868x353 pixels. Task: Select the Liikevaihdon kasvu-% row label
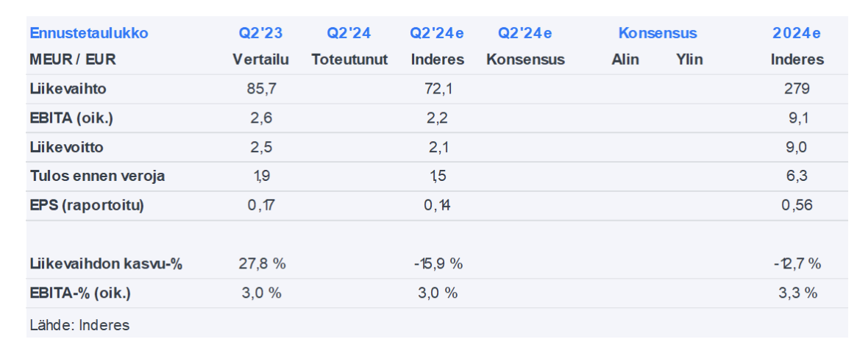pyautogui.click(x=106, y=263)
